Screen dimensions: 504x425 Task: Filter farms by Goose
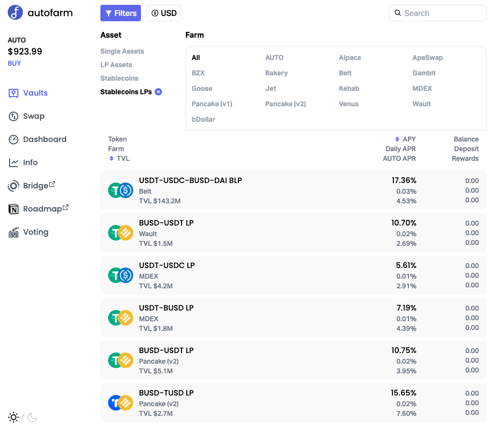tap(202, 88)
